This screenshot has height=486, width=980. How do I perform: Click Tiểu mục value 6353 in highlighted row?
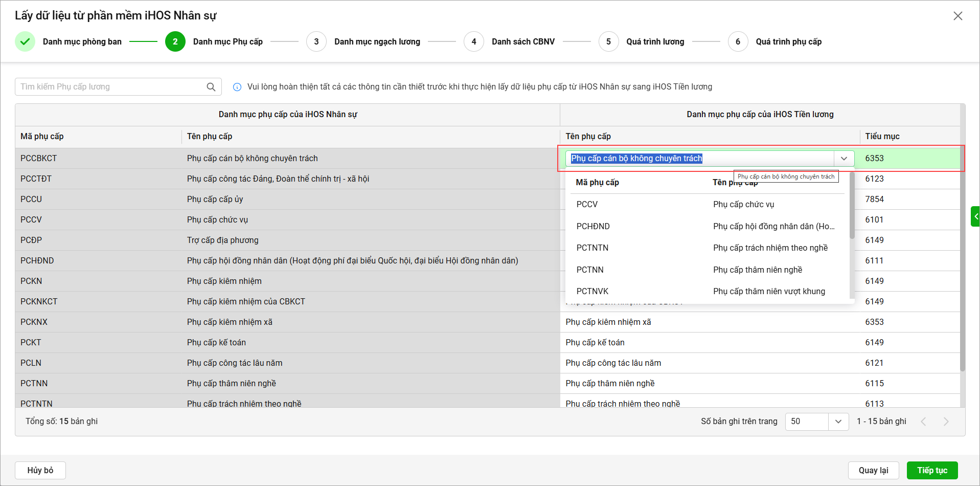pos(874,159)
